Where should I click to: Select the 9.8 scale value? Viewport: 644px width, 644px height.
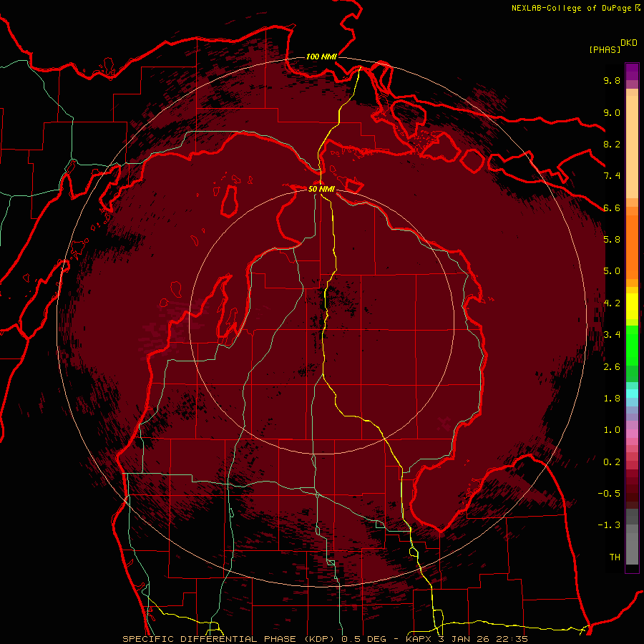[612, 80]
